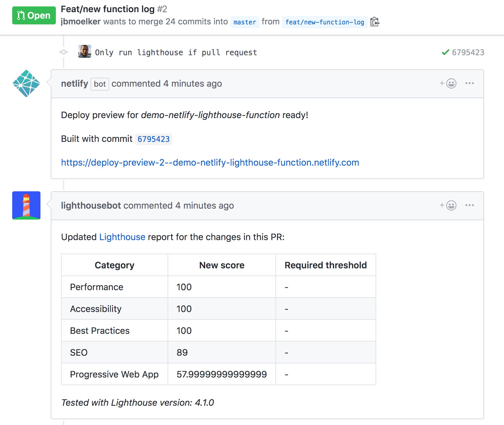
Task: View green checkmark status for commit 6795423
Action: (445, 52)
